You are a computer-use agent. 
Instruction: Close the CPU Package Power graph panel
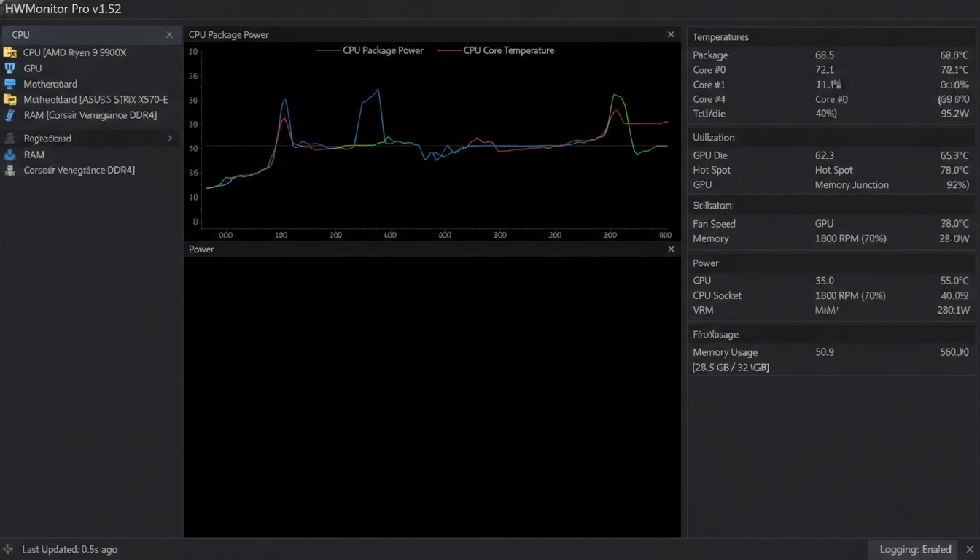(671, 34)
